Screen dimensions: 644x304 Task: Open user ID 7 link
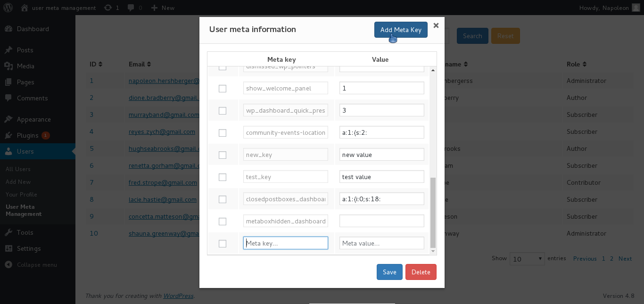pyautogui.click(x=92, y=182)
